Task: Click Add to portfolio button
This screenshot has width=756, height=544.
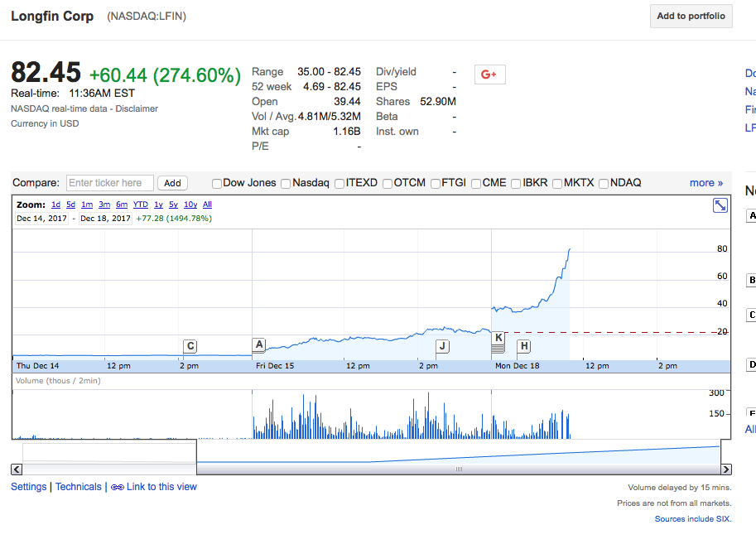Action: click(691, 17)
